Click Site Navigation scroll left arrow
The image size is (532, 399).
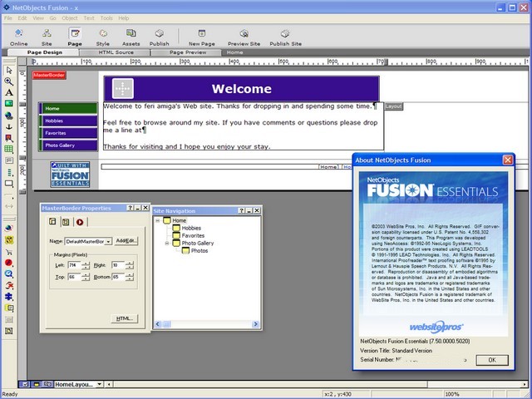click(x=157, y=324)
